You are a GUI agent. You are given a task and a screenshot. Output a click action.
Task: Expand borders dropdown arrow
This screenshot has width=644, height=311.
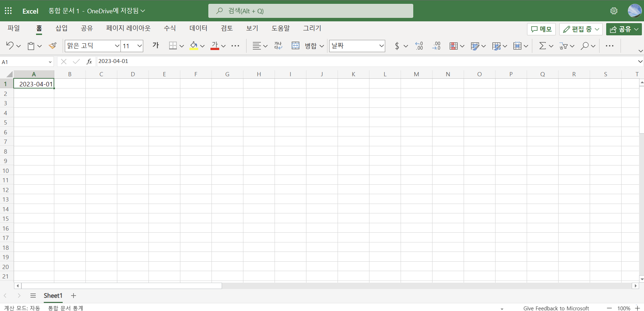(182, 46)
